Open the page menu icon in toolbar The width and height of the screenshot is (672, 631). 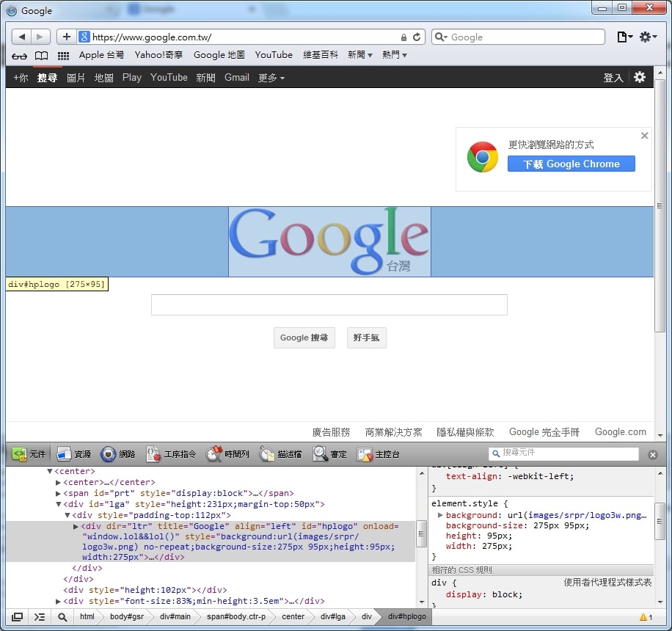625,37
